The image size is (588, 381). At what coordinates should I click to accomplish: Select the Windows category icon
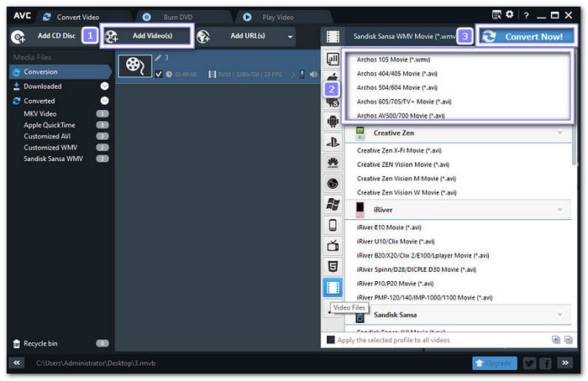coord(333,204)
